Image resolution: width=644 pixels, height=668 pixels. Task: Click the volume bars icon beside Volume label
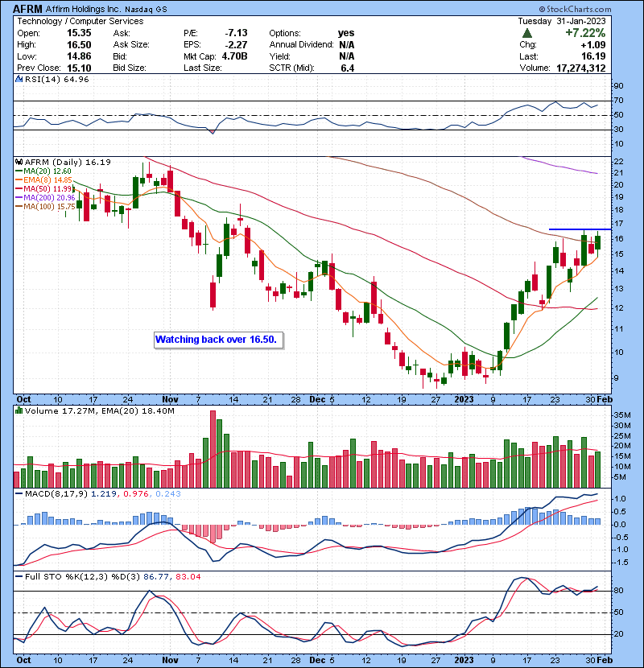point(19,410)
